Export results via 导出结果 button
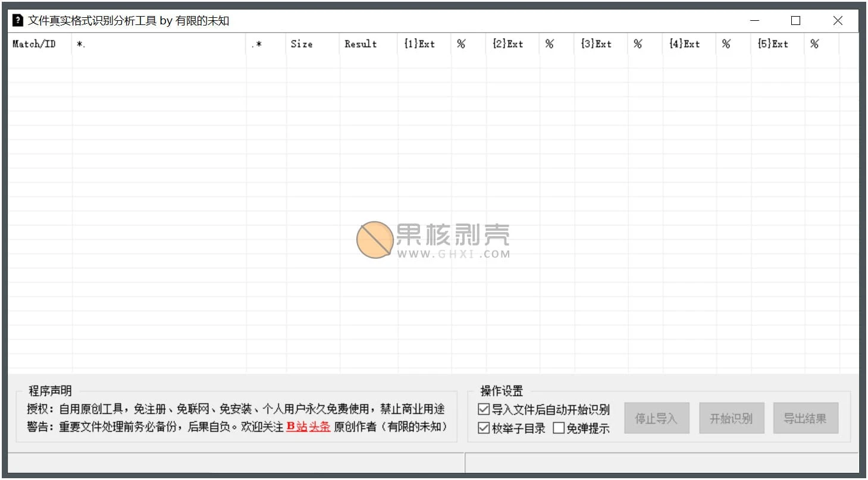 [x=806, y=418]
